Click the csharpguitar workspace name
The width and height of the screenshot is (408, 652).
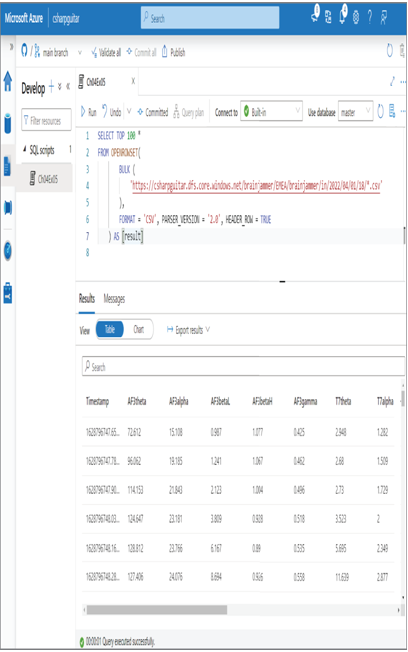(66, 18)
